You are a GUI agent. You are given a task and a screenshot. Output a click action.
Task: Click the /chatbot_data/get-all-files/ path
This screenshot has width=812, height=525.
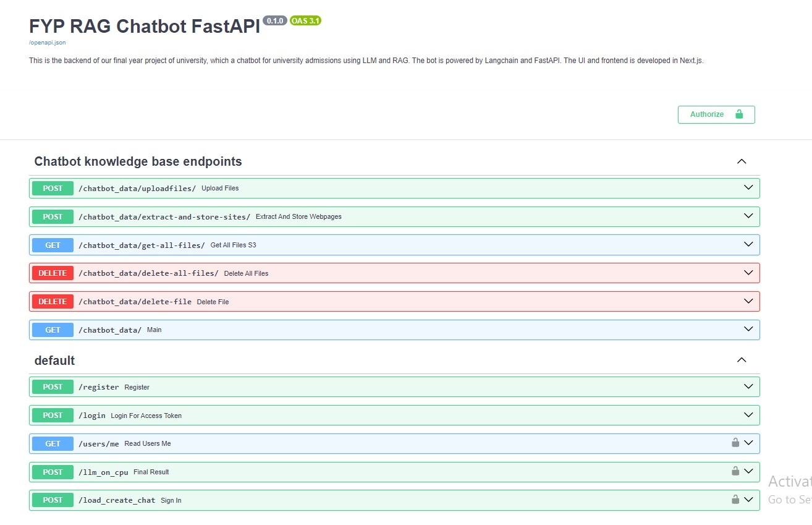coord(142,245)
